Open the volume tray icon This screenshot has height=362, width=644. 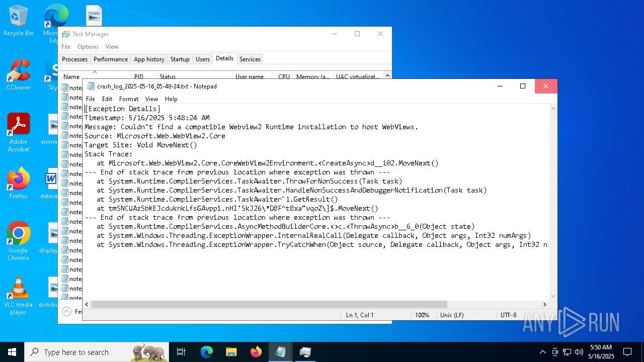pyautogui.click(x=579, y=352)
